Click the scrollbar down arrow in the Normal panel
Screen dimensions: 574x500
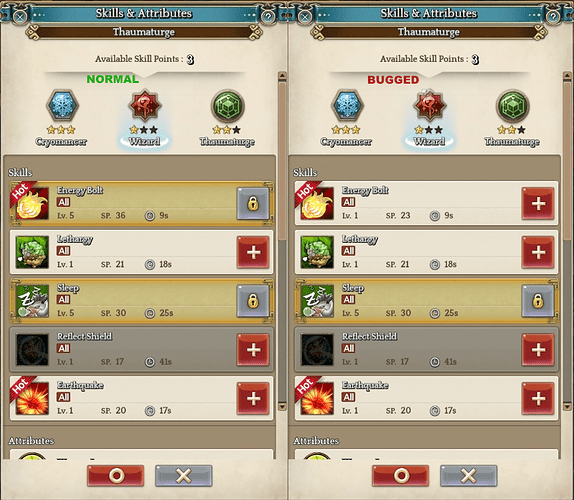pos(282,406)
